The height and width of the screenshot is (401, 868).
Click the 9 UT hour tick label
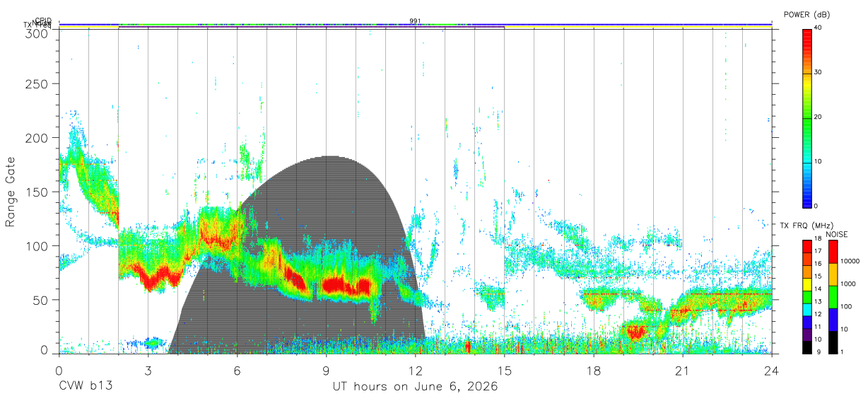coord(327,371)
